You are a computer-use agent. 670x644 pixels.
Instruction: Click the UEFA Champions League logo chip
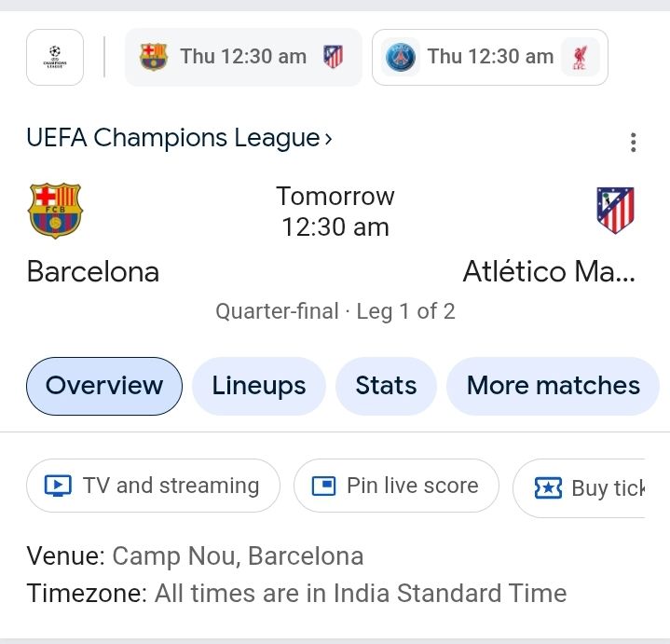55,58
